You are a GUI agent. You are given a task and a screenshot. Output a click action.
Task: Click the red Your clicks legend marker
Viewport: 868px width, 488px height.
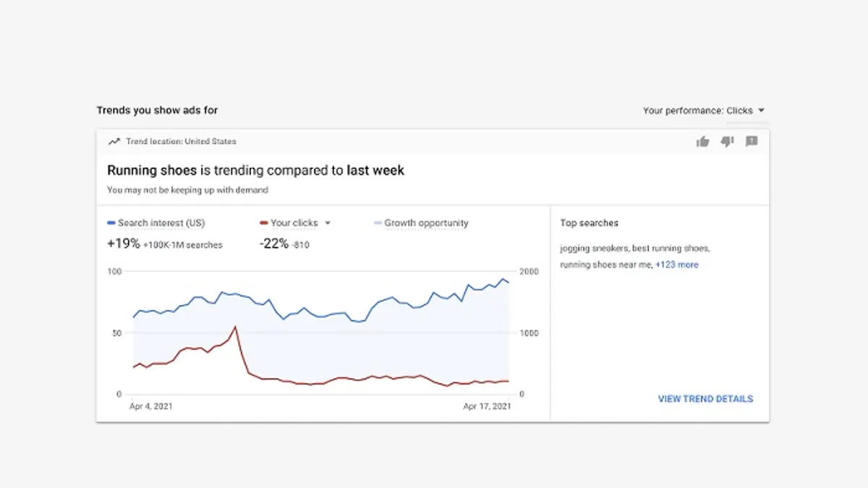coord(263,223)
